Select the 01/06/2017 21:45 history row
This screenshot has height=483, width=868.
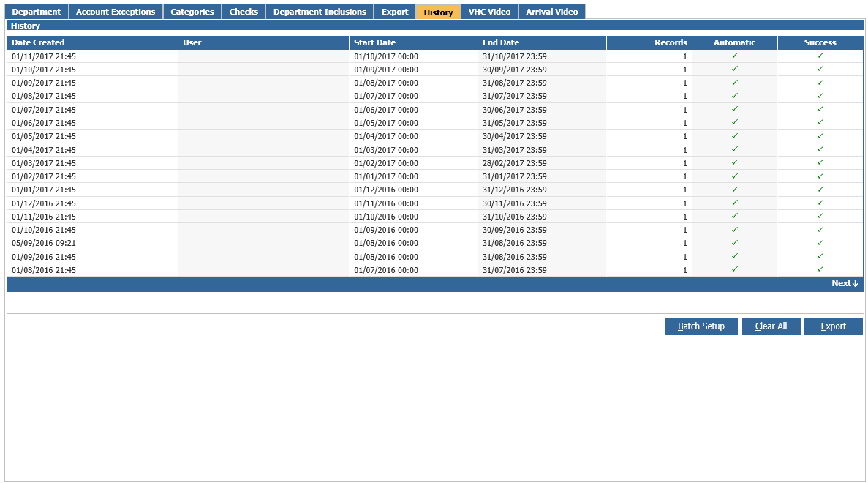click(44, 123)
